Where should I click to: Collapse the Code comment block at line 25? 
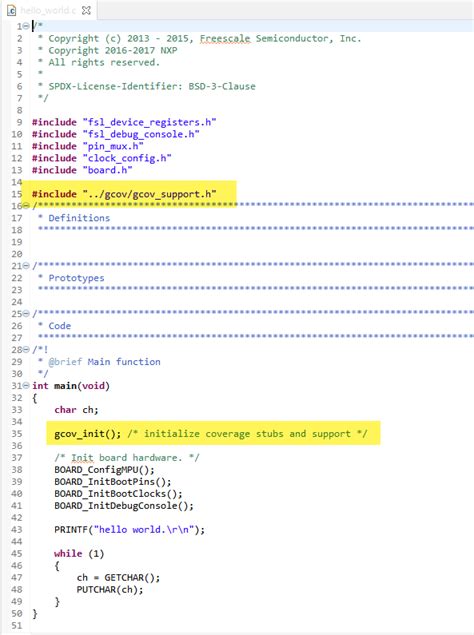pos(26,313)
